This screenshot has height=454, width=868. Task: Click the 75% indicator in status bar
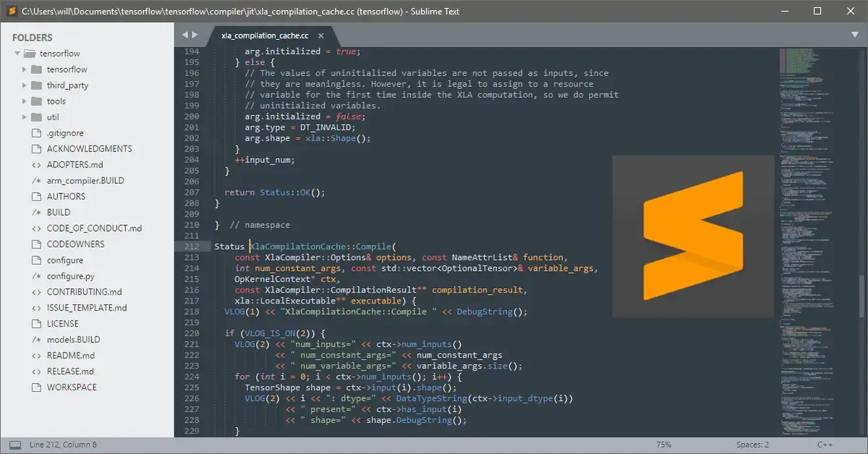coord(663,445)
